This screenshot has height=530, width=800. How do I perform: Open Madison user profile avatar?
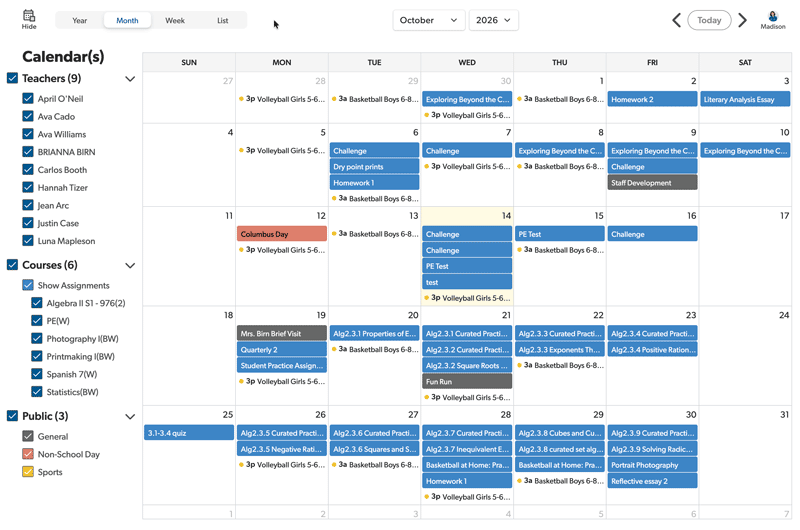pyautogui.click(x=772, y=20)
